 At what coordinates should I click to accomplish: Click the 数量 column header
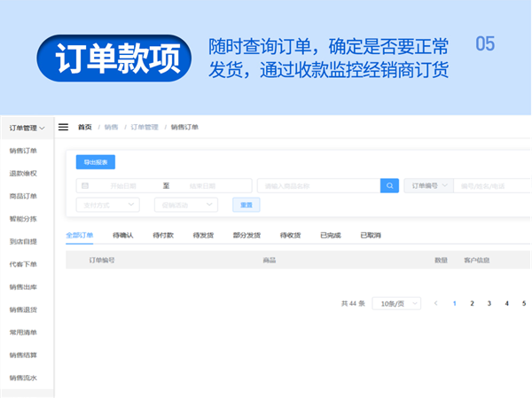point(441,261)
